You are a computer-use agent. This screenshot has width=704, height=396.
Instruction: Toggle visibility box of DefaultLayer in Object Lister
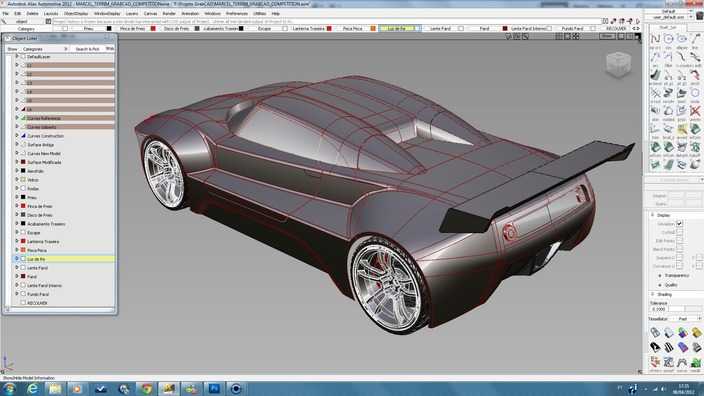point(23,57)
